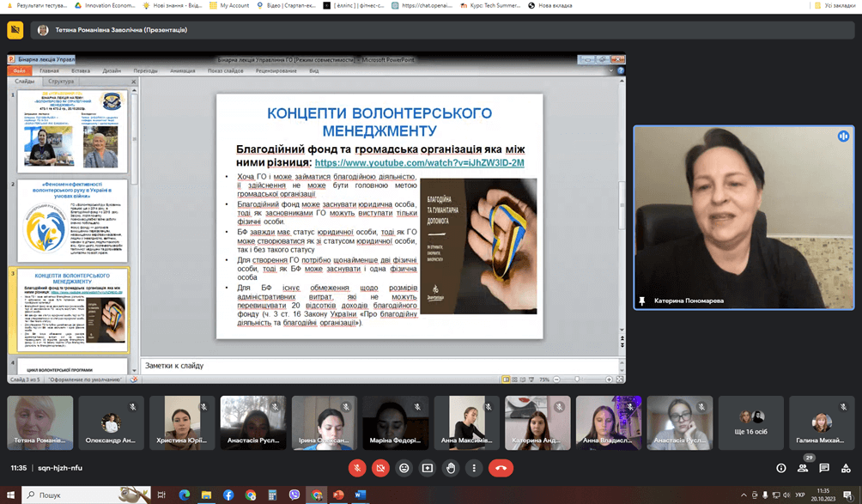
Task: Open the in-call chat panel
Action: coord(824,468)
